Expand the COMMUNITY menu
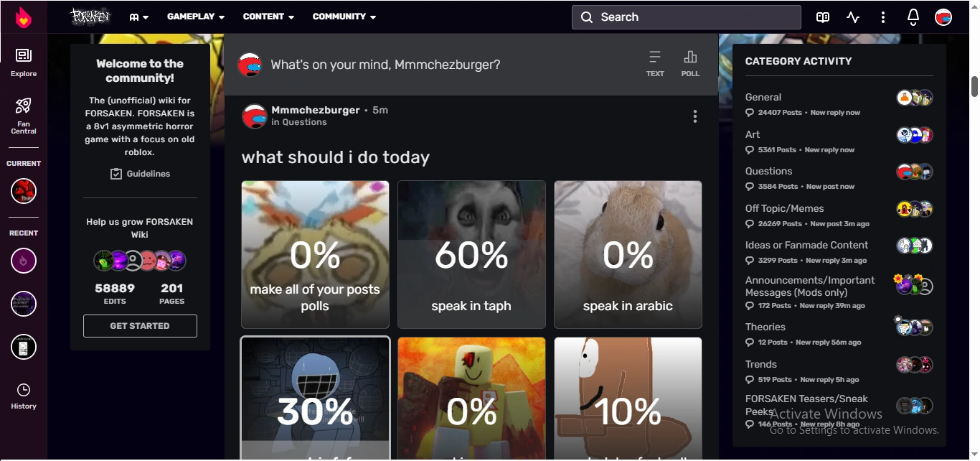Viewport: 980px width, 461px height. (x=344, y=17)
